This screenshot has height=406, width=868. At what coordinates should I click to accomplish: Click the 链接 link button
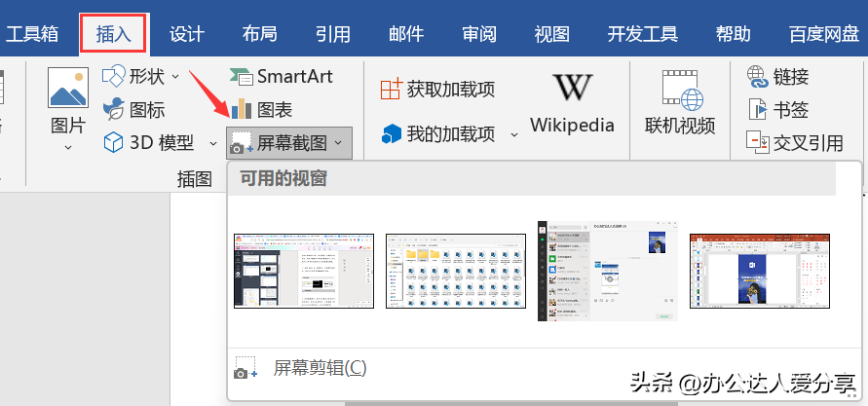(x=777, y=76)
